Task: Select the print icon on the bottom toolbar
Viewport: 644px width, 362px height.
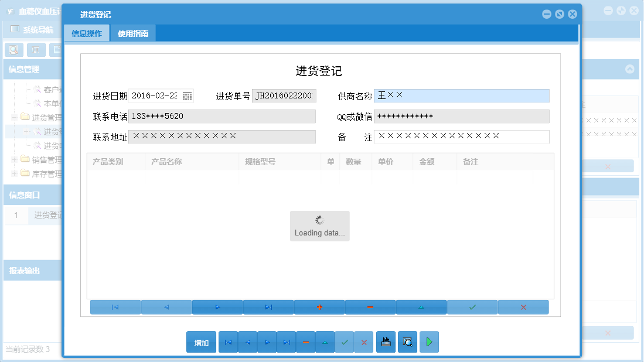Action: (386, 341)
